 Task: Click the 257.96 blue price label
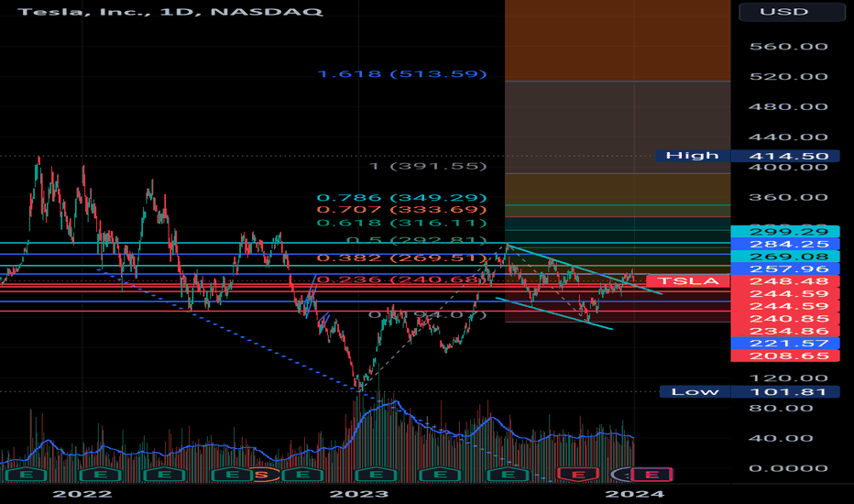785,268
